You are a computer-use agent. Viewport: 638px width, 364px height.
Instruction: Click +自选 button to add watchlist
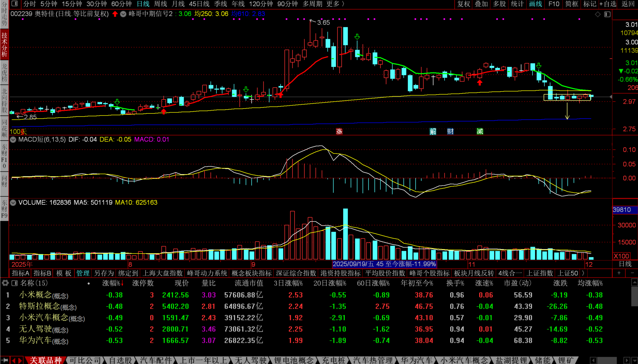608,4
